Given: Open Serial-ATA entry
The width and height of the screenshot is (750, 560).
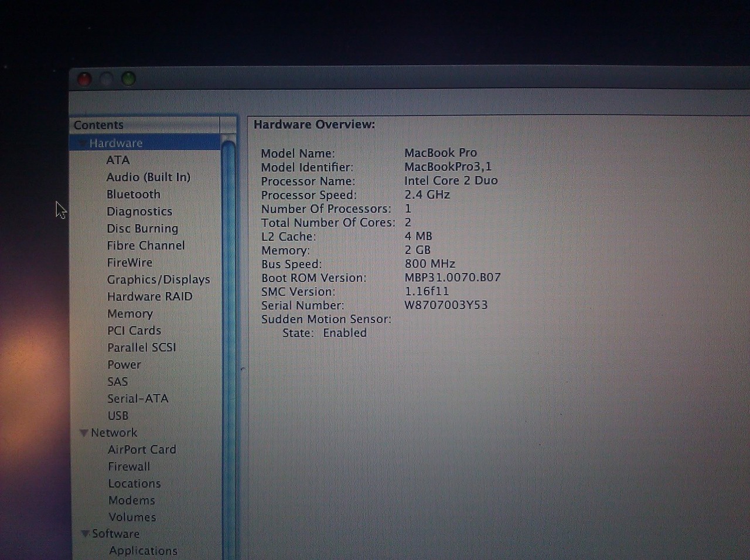Looking at the screenshot, I should 138,398.
